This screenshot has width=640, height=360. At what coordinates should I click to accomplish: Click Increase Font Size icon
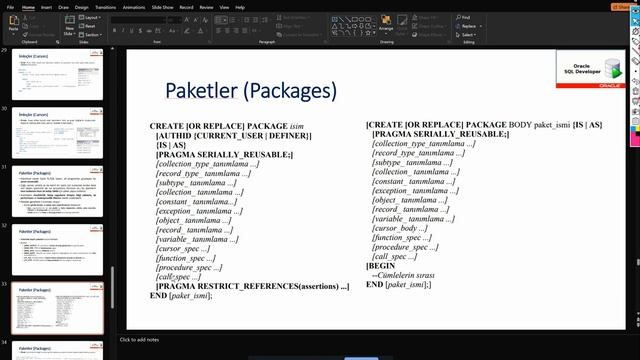click(186, 20)
